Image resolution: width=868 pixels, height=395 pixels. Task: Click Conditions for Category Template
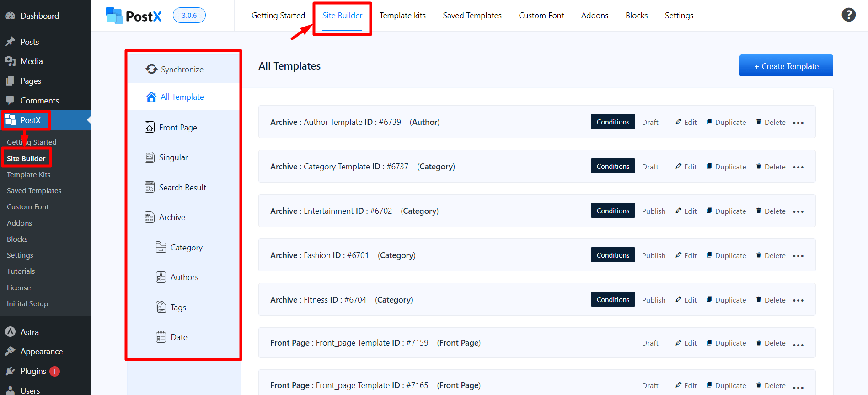(613, 166)
